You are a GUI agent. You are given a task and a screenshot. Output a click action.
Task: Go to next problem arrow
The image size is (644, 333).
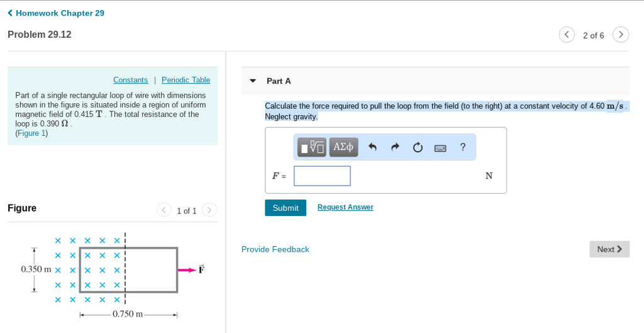point(621,35)
